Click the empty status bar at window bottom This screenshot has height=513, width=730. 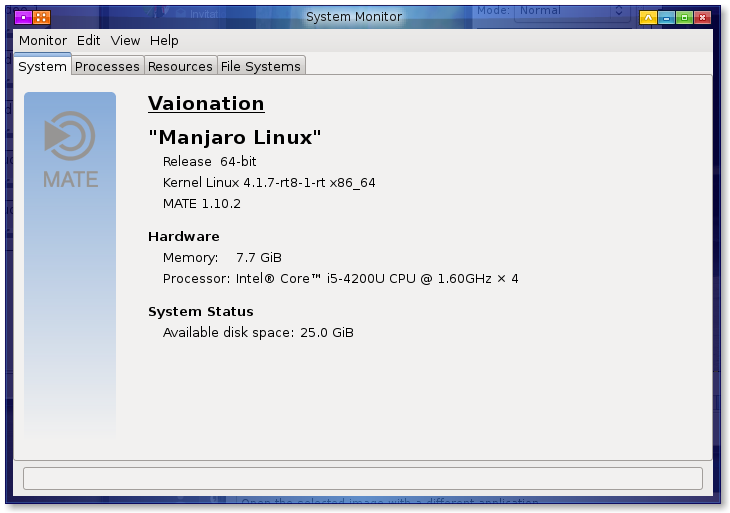coord(363,479)
